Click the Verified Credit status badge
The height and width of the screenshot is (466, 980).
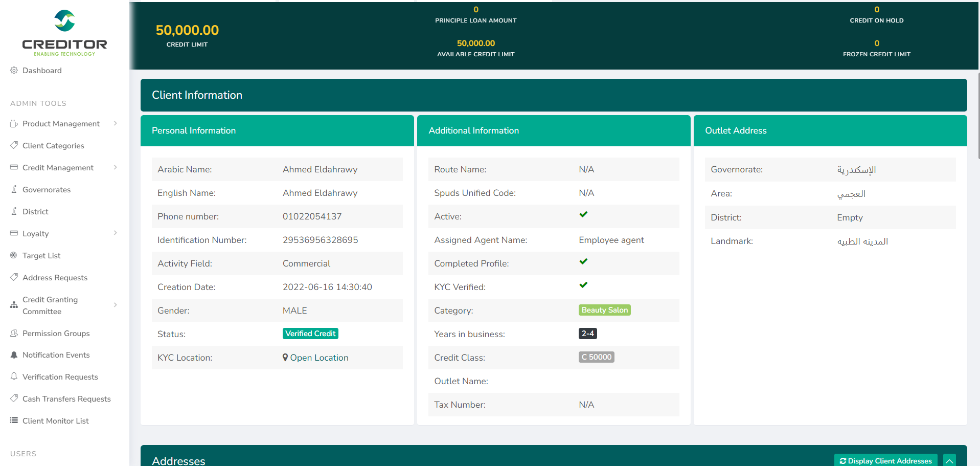310,334
